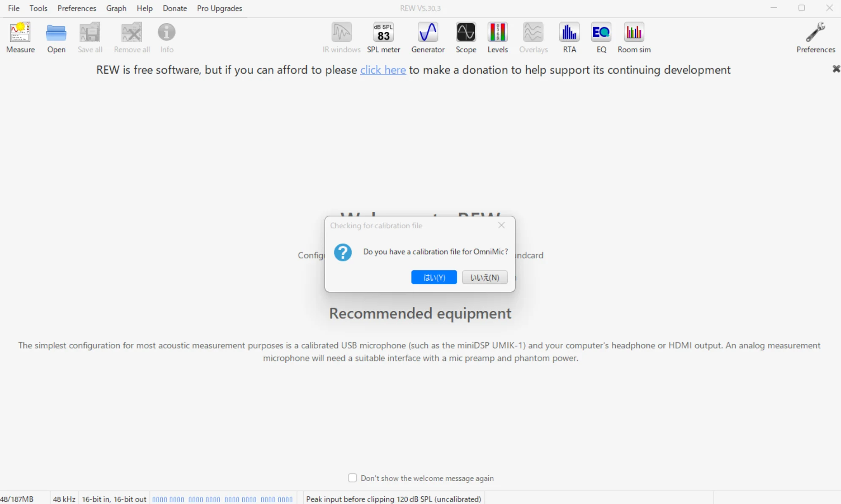Viewport: 841px width, 504px height.
Task: Open the Measure tool
Action: coord(20,37)
